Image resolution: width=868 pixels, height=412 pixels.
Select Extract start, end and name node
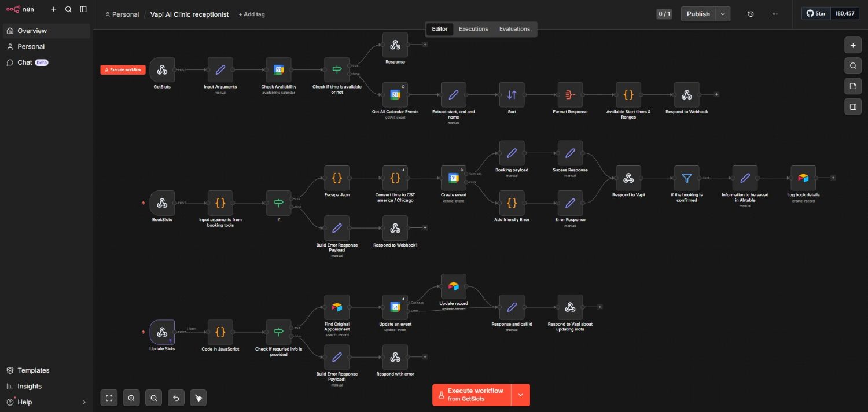tap(454, 95)
